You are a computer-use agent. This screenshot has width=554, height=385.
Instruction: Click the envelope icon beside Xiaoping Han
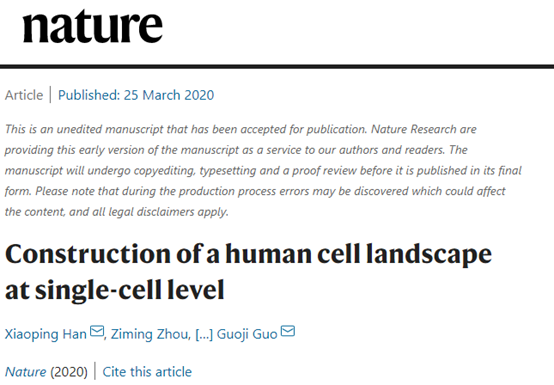97,331
